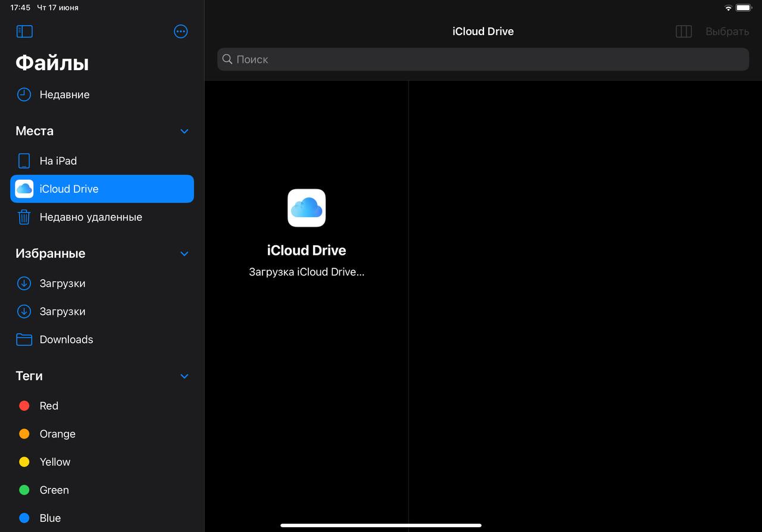762x532 pixels.
Task: Select the Red tag dot
Action: click(x=24, y=406)
